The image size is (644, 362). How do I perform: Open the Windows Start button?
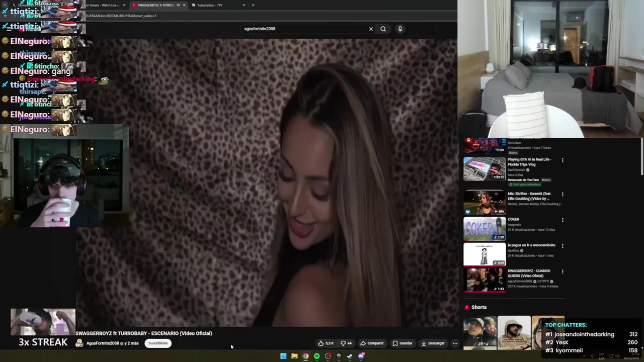pos(283,356)
